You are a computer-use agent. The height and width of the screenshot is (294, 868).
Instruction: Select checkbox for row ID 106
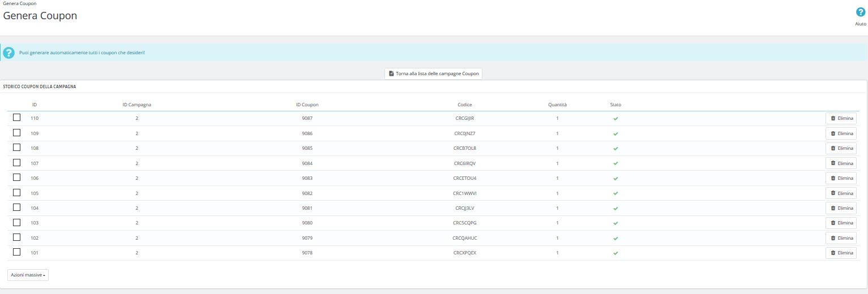coord(16,178)
